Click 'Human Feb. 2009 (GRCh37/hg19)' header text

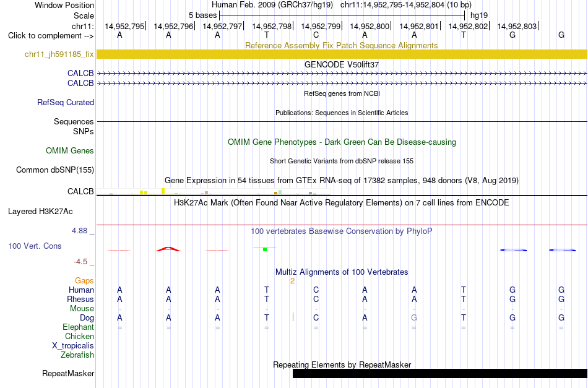point(272,5)
